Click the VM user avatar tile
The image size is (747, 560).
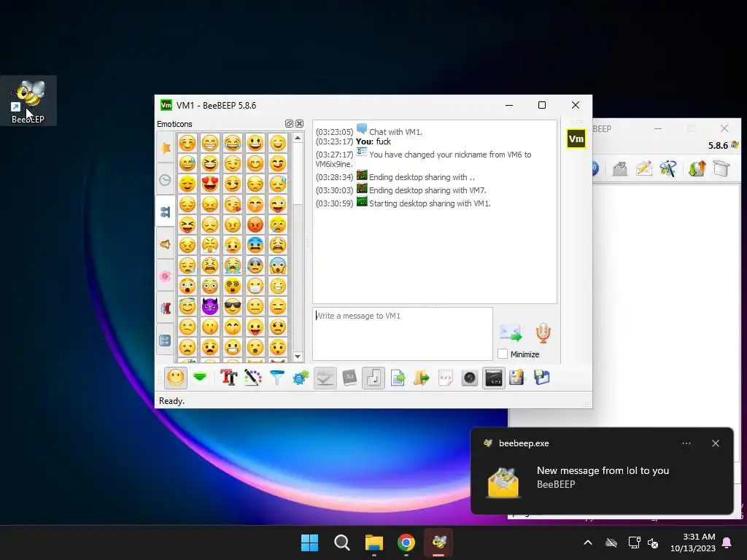[x=576, y=139]
